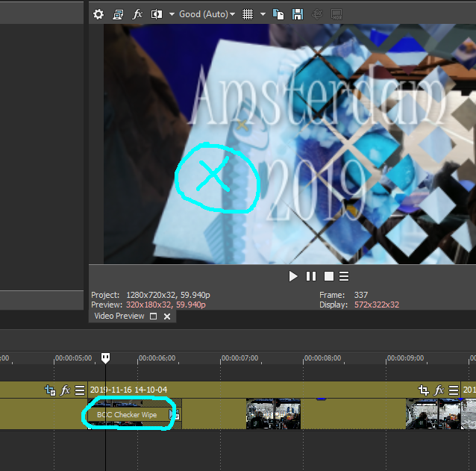Click the clip thumbnail near 00:00:09
Screen dimensions: 476x471
pyautogui.click(x=433, y=414)
